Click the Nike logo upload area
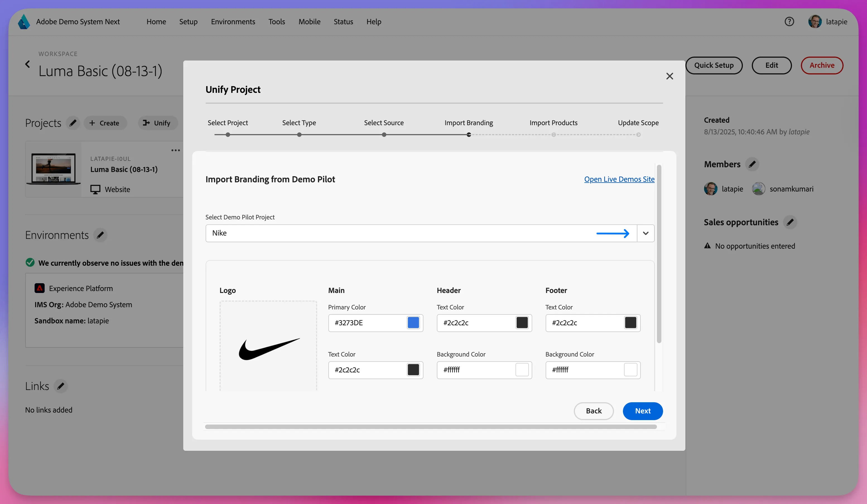 click(268, 345)
